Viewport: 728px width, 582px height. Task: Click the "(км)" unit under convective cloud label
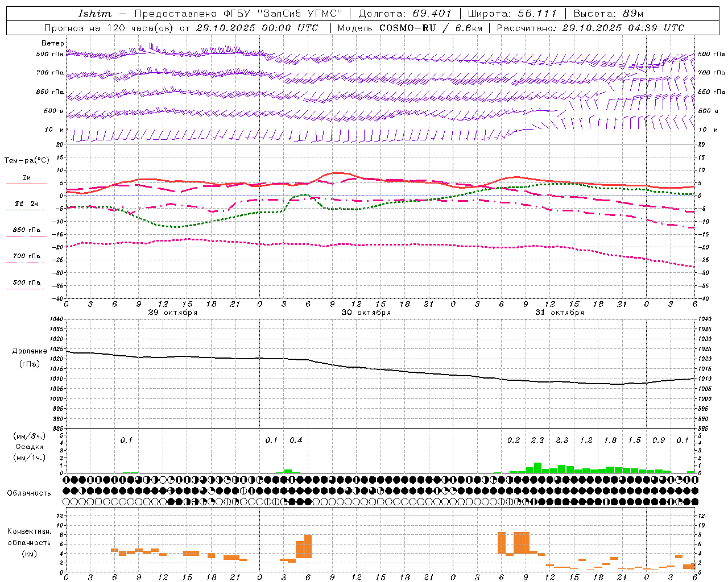[29, 554]
